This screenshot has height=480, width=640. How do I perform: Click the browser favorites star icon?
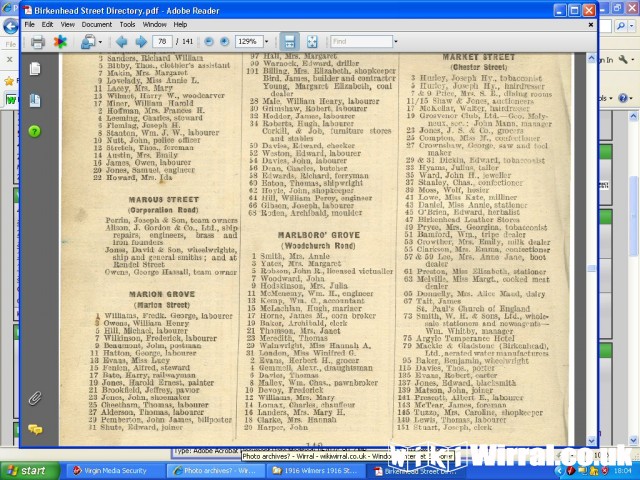pyautogui.click(x=9, y=81)
